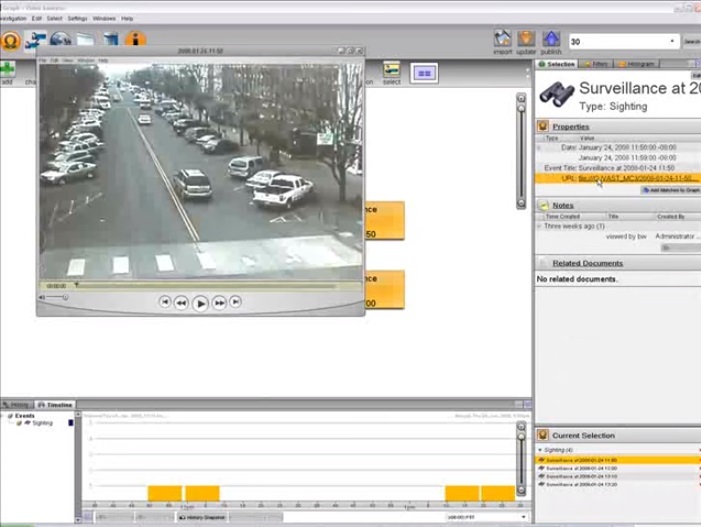Adjust the video volume slider
Image resolution: width=701 pixels, height=527 pixels.
point(57,297)
